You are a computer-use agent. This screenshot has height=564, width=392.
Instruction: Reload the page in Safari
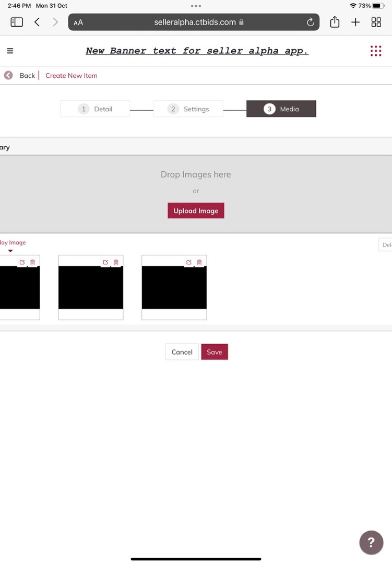click(310, 22)
